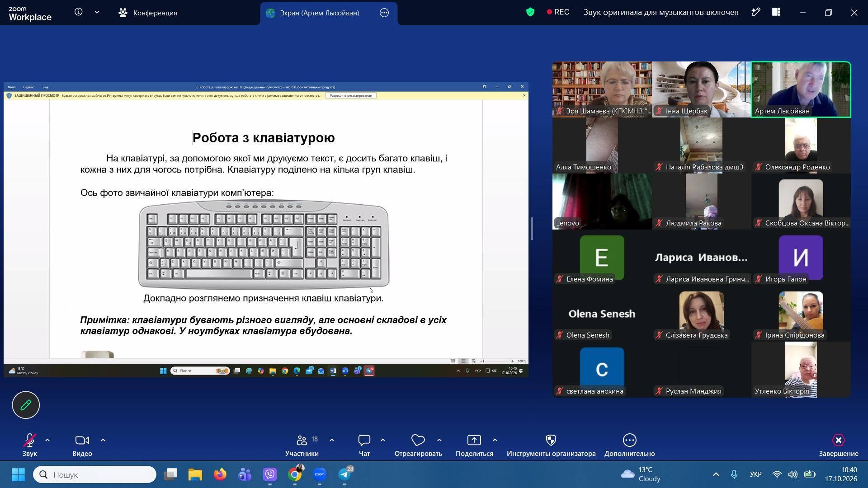This screenshot has height=488, width=868.
Task: Click the Пошук taskbar search field
Action: 95,474
